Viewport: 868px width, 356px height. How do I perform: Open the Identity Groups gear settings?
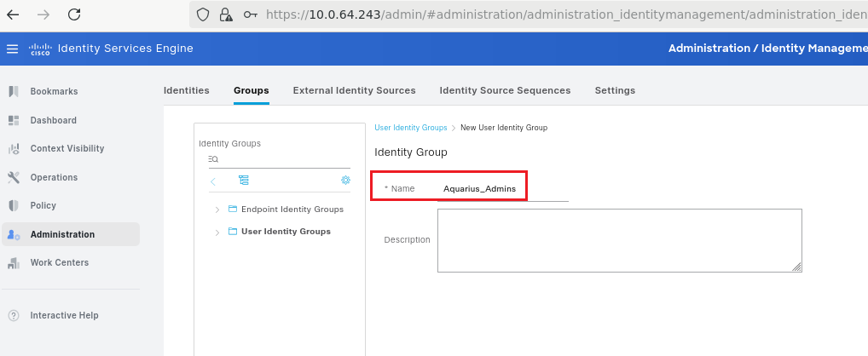[345, 180]
